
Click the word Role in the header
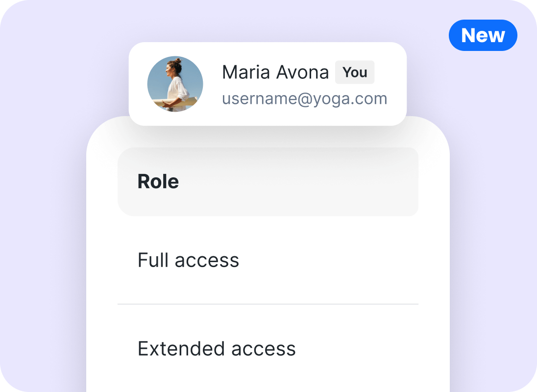pos(158,182)
